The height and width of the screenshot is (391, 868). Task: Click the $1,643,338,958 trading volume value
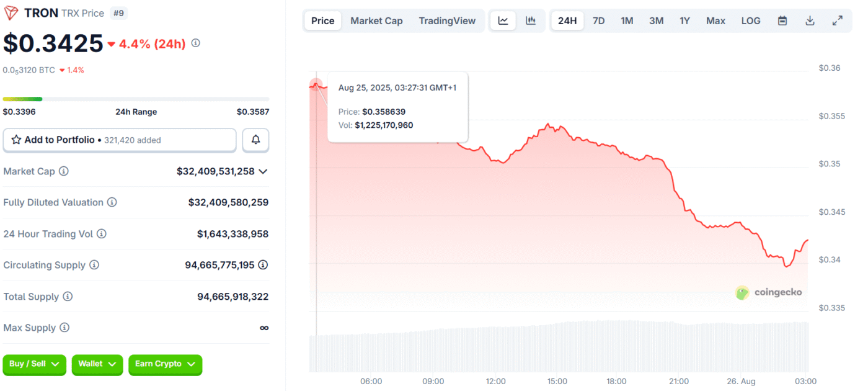click(233, 234)
